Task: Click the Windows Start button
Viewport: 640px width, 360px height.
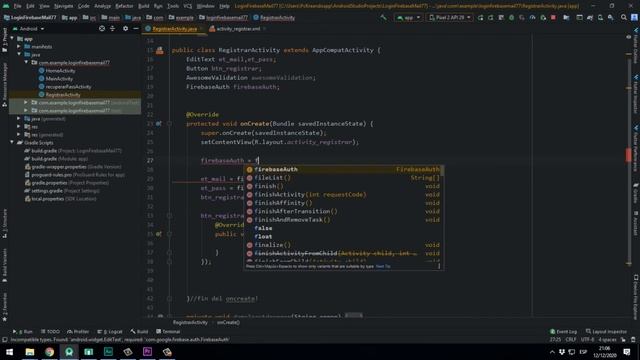Action: click(x=9, y=352)
